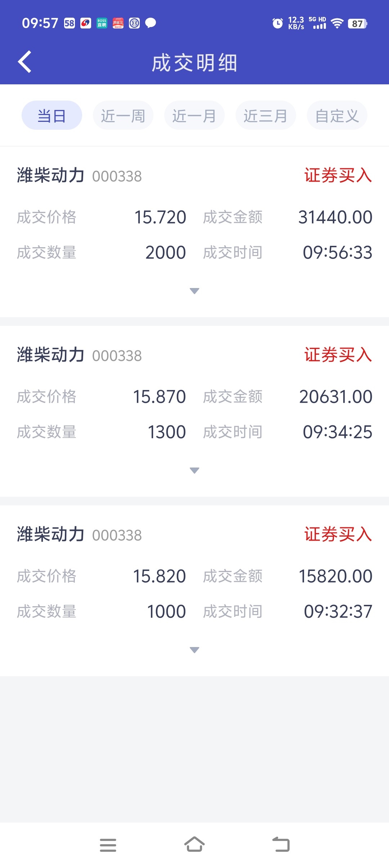Open Android recent apps menu icon
Image resolution: width=389 pixels, height=868 pixels.
[108, 845]
